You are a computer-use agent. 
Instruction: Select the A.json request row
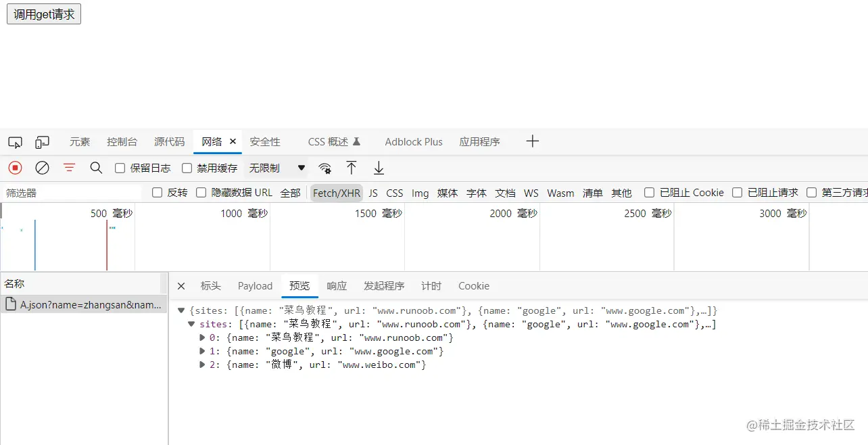83,305
